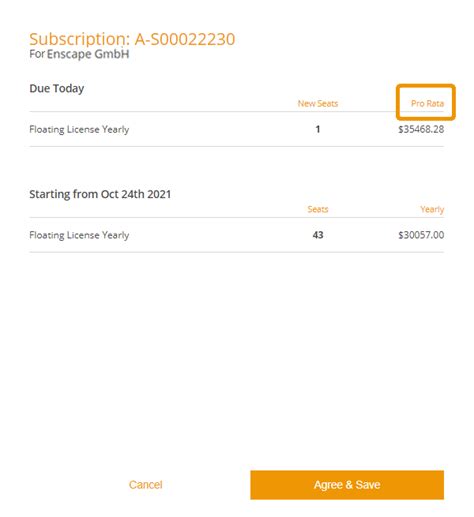
Task: Click the new seats count 1
Action: [x=318, y=129]
